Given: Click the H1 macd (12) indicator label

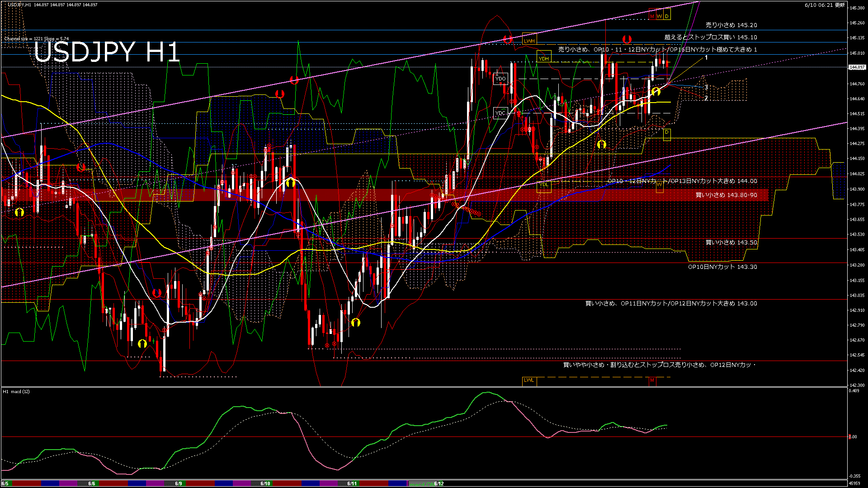Looking at the screenshot, I should (x=16, y=391).
